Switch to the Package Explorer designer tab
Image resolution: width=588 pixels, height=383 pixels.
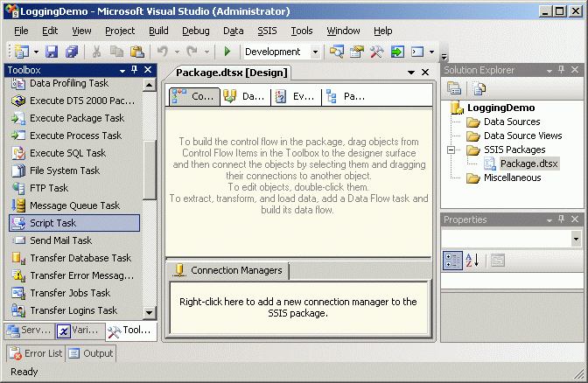click(346, 97)
